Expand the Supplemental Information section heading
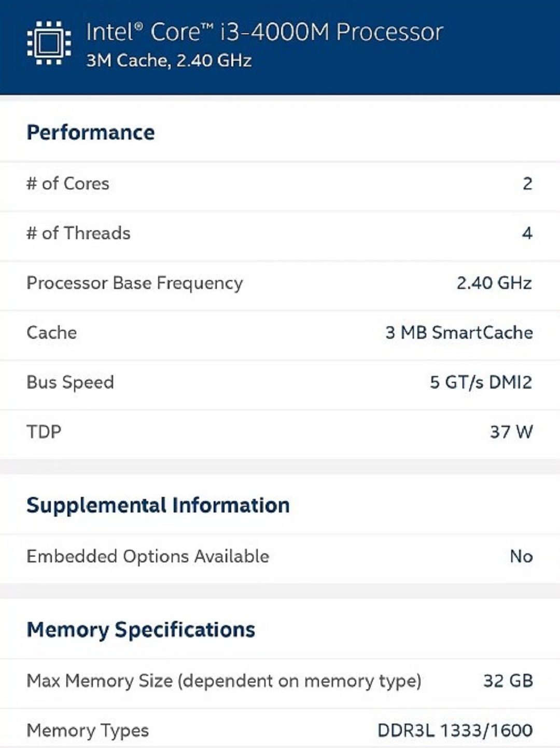This screenshot has width=560, height=748. click(158, 505)
